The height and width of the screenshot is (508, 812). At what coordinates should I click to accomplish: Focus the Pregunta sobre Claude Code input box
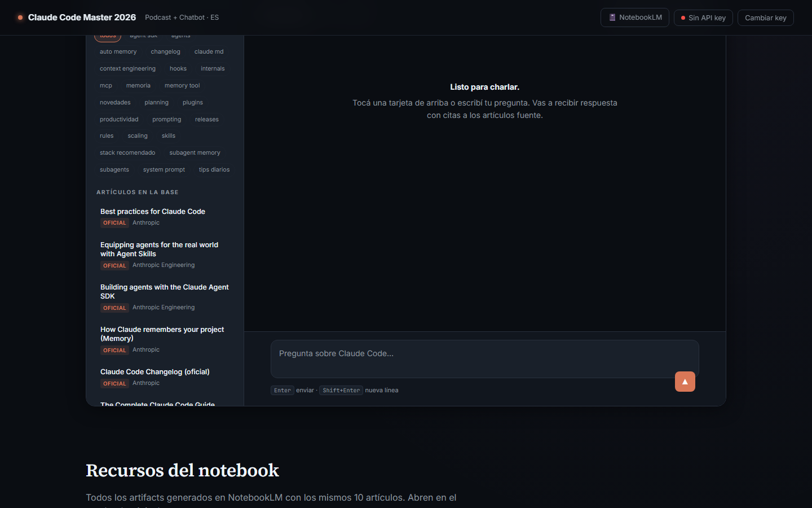[x=485, y=359]
